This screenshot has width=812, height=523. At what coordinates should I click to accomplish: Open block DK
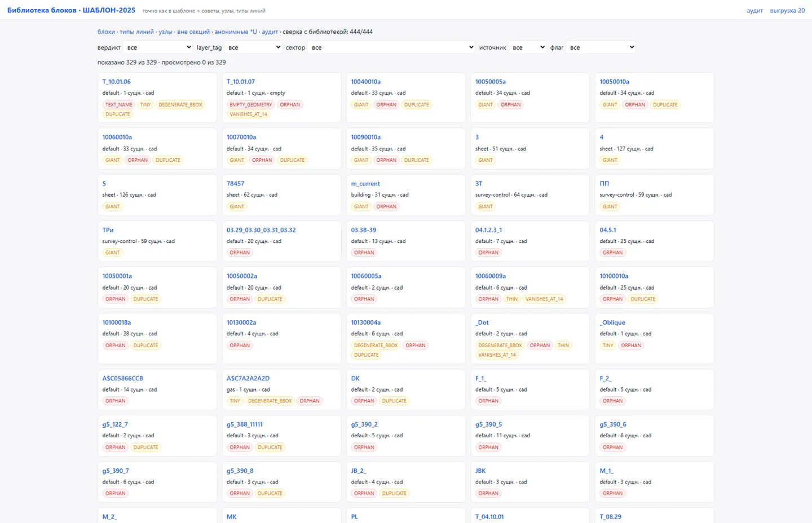point(355,378)
